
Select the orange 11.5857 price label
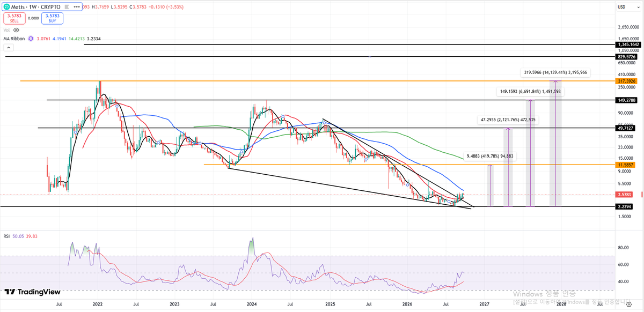(x=626, y=165)
